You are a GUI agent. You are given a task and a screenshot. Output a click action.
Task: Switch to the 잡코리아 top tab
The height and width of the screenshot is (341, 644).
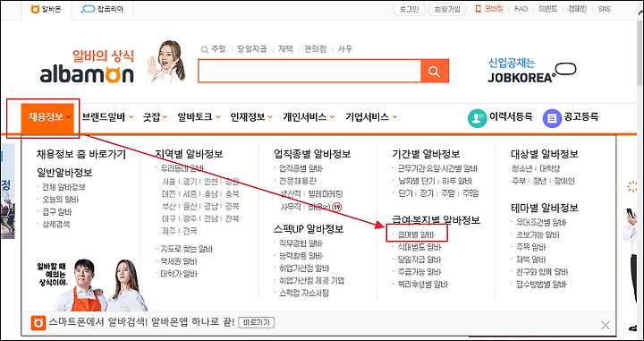(102, 9)
